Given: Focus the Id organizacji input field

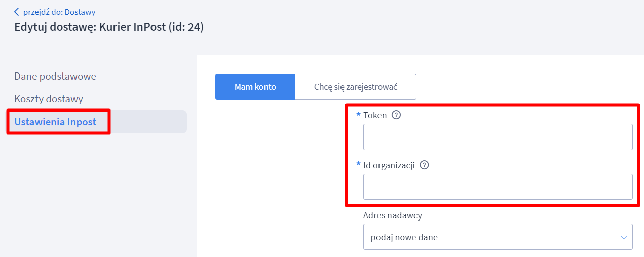Looking at the screenshot, I should [x=498, y=187].
